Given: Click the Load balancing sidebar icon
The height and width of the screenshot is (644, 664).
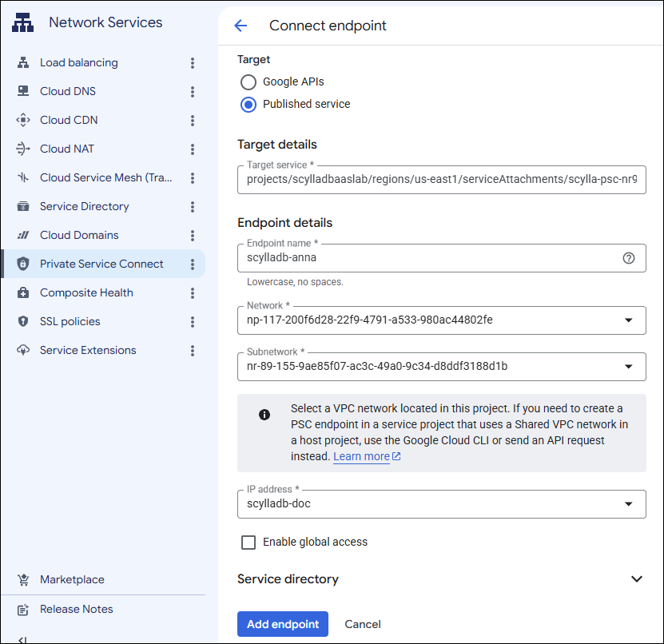Looking at the screenshot, I should tap(23, 62).
